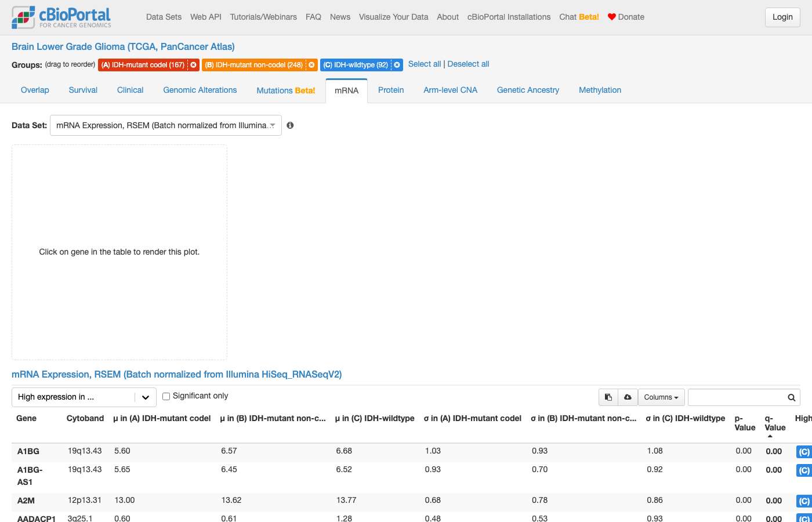Click the (C) enrichment badge in A2M row

click(x=804, y=501)
